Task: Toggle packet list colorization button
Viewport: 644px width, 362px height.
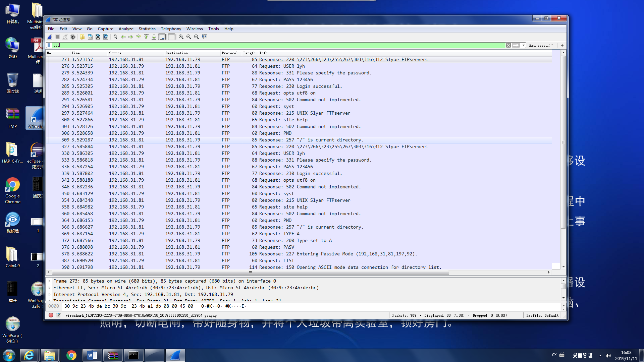Action: coord(171,37)
